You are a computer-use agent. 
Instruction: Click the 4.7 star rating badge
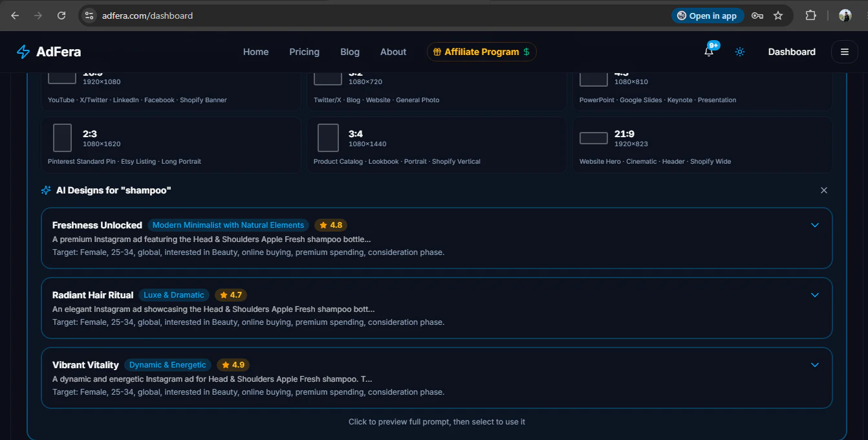point(231,295)
